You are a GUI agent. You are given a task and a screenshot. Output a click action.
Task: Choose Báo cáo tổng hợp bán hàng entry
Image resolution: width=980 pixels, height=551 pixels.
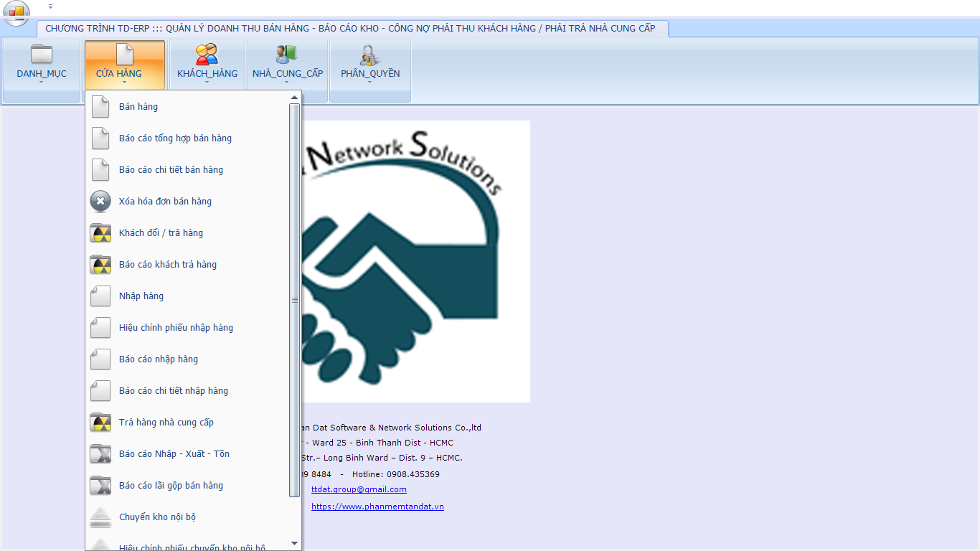[x=187, y=138]
